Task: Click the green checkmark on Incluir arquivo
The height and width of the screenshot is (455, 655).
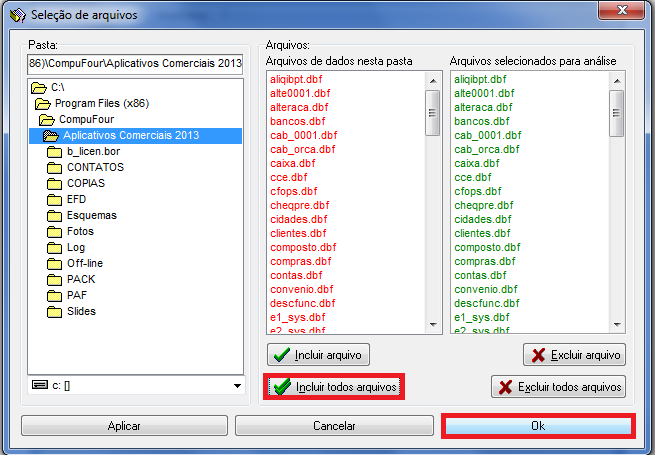Action: tap(282, 355)
